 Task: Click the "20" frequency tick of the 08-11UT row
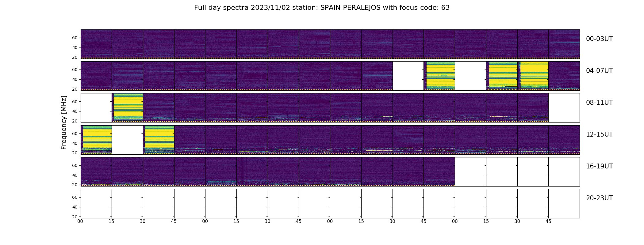point(75,121)
